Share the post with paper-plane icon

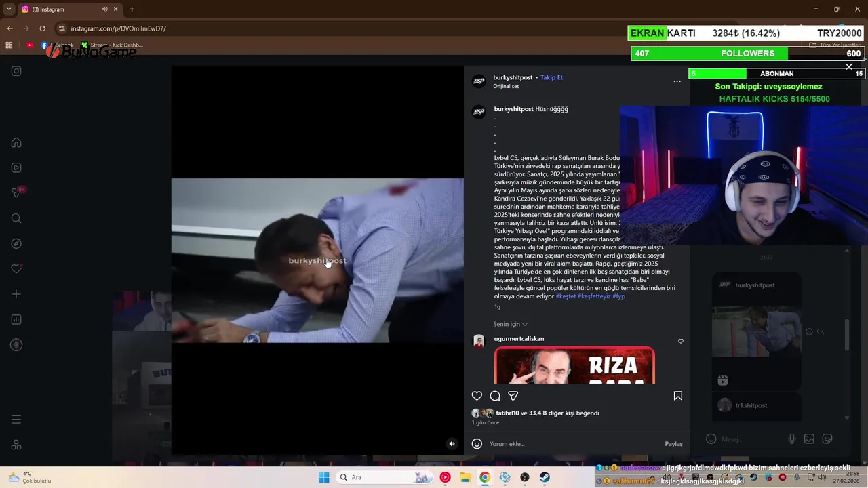(513, 396)
